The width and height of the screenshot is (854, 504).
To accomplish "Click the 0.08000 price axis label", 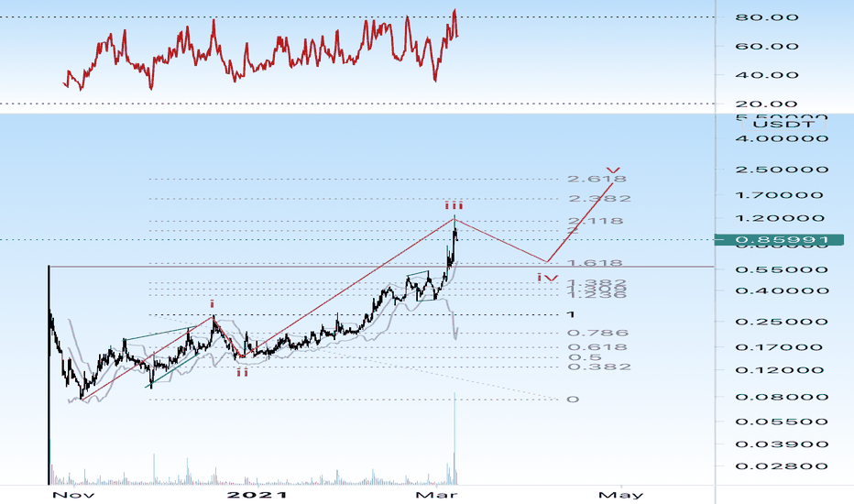I will pos(783,397).
